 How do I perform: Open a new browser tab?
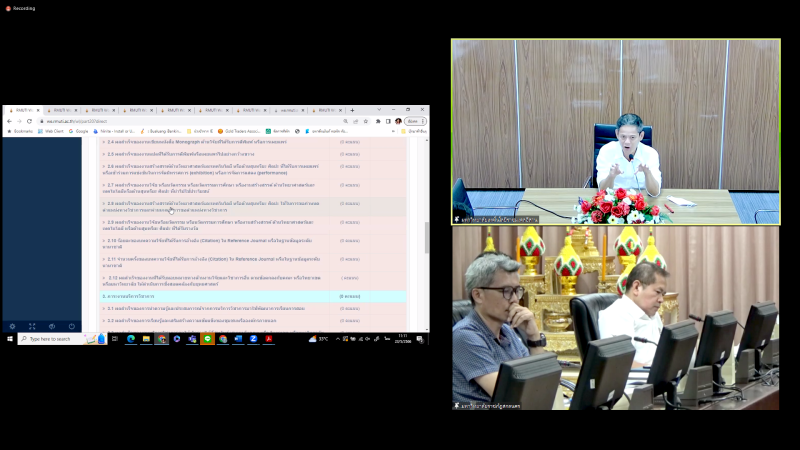(x=352, y=110)
